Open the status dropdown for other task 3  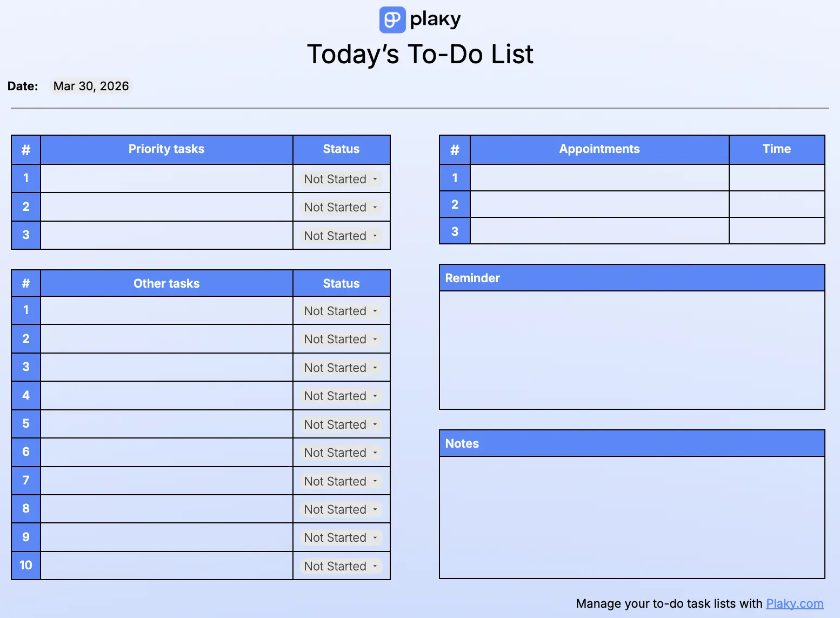341,367
